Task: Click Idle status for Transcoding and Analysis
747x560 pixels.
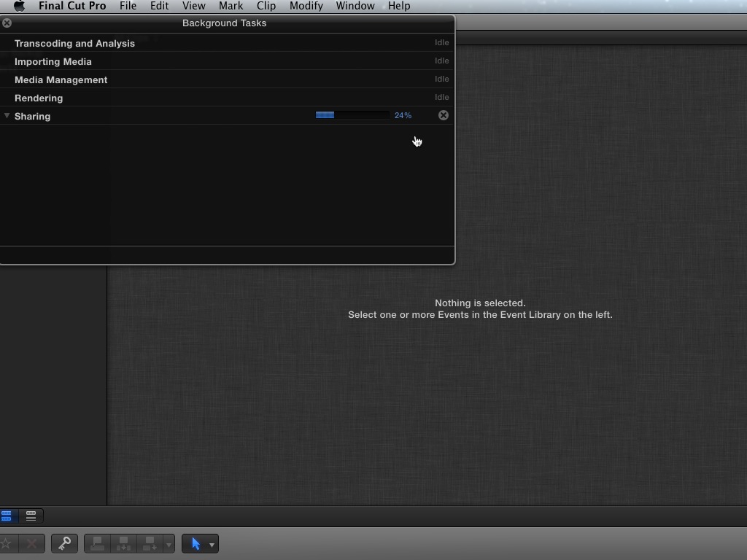Action: (441, 43)
